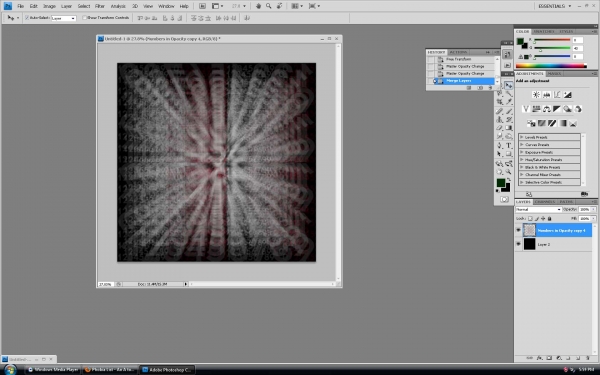
Task: Click the foreground color swatch in toolbox
Action: 501,183
